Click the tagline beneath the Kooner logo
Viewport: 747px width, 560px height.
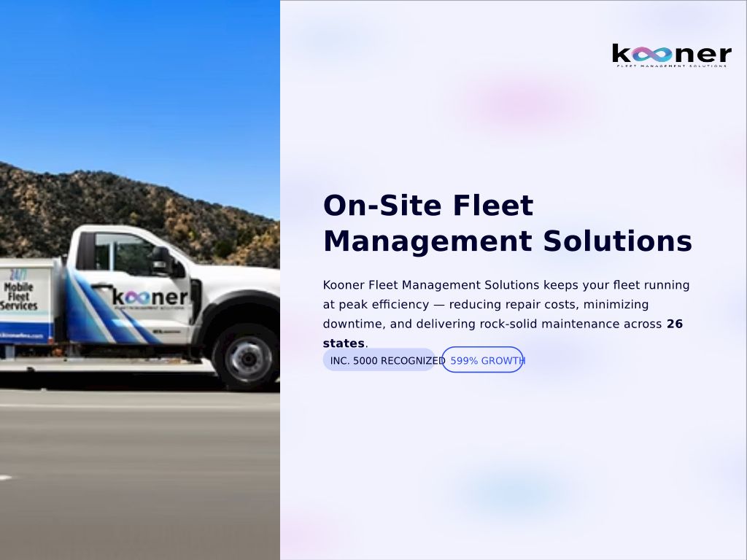(671, 66)
